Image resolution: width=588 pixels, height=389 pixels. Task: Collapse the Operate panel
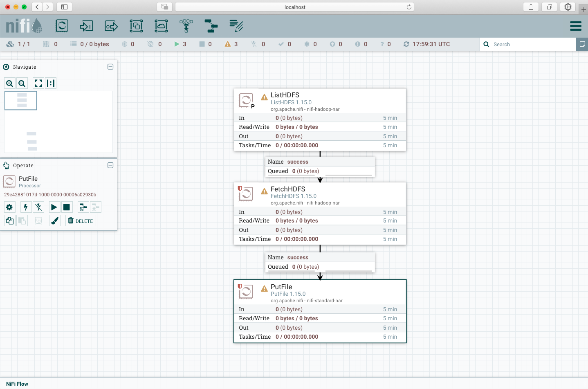point(110,165)
